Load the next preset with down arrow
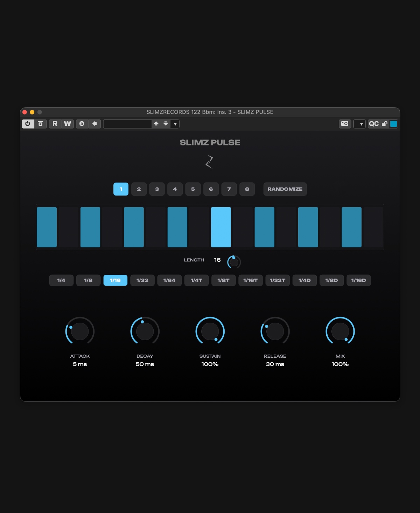 166,124
